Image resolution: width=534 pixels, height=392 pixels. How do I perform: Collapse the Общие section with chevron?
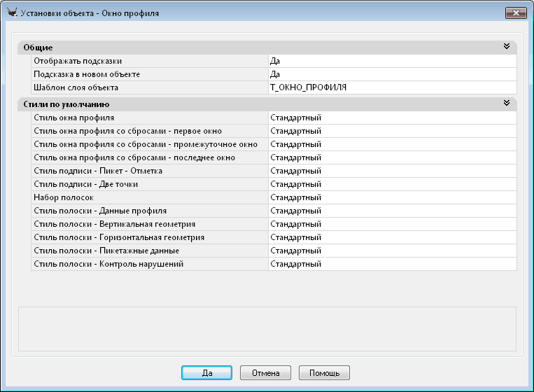tap(506, 47)
